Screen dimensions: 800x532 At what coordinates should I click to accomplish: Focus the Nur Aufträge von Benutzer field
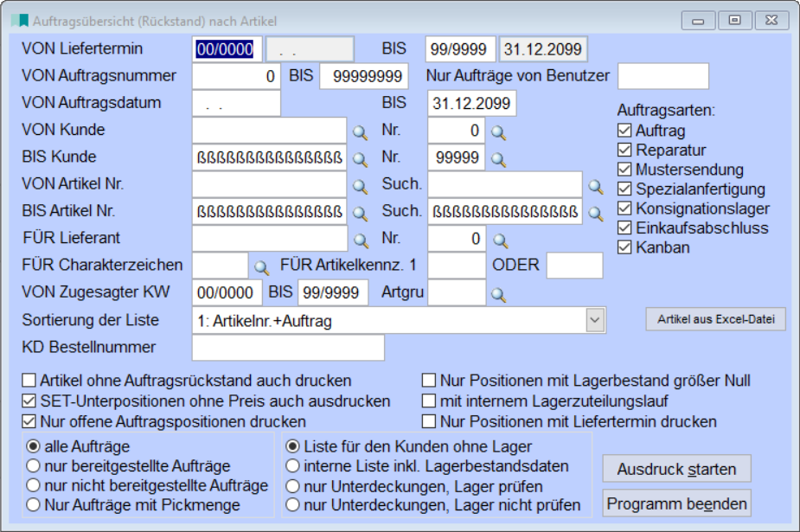pos(662,76)
